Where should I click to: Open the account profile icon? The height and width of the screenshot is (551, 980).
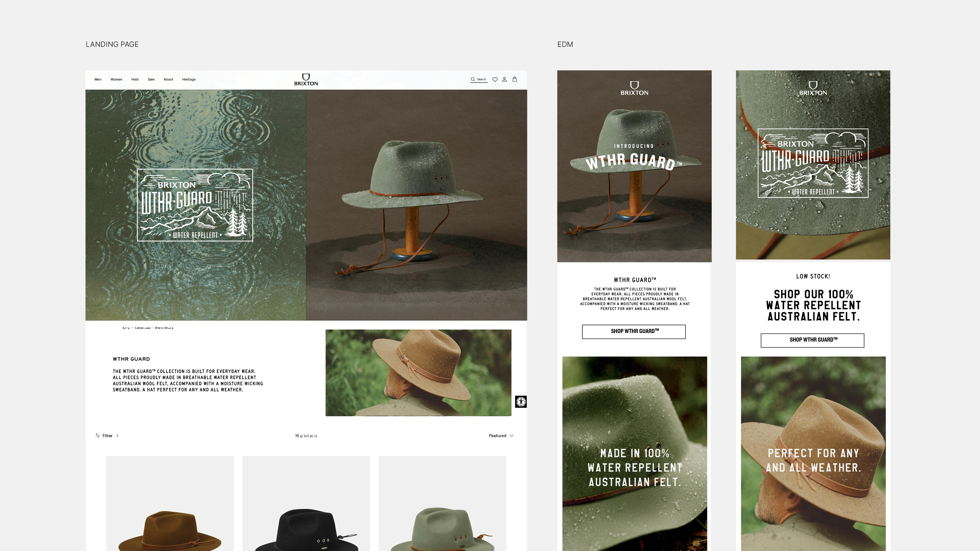pyautogui.click(x=504, y=80)
